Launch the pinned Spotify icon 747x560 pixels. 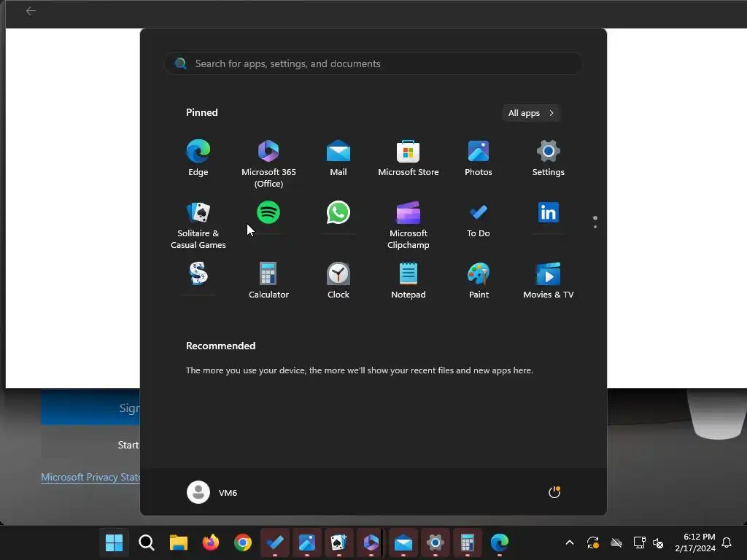click(x=268, y=212)
